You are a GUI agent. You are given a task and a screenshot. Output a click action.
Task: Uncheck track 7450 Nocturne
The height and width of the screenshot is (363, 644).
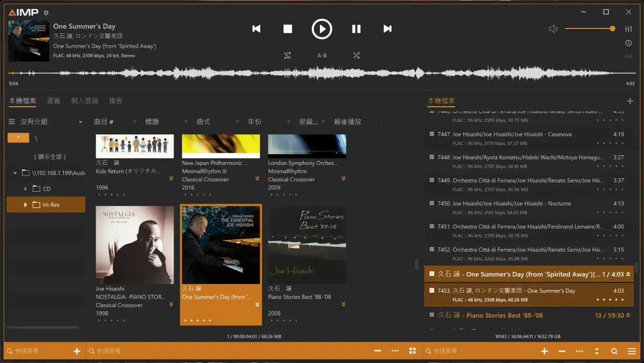(x=432, y=204)
